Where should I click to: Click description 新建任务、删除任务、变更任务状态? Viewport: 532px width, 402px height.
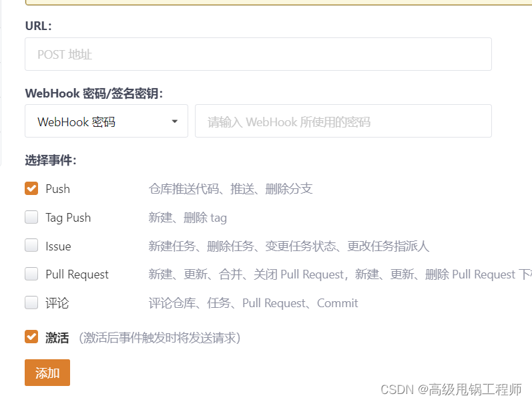click(x=242, y=246)
